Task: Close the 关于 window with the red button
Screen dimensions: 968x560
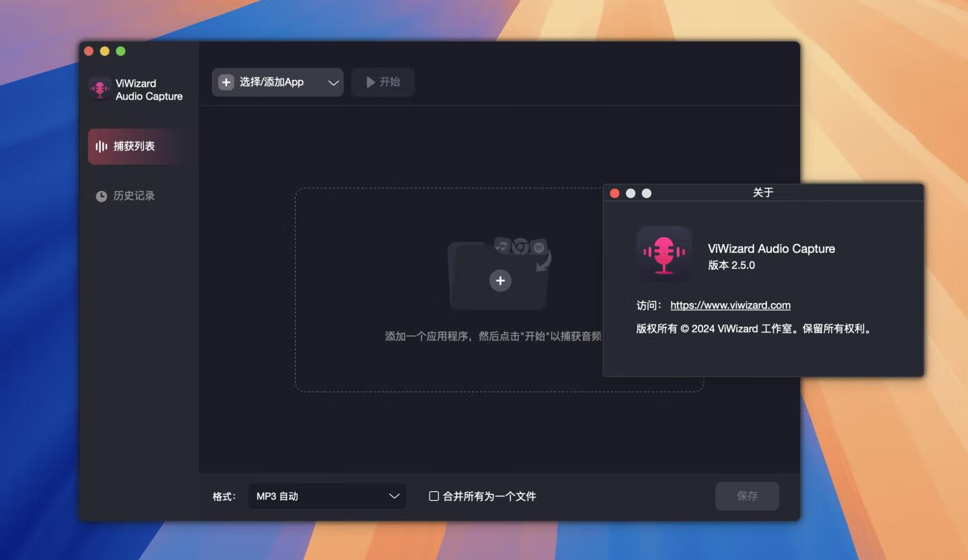Action: click(x=614, y=193)
